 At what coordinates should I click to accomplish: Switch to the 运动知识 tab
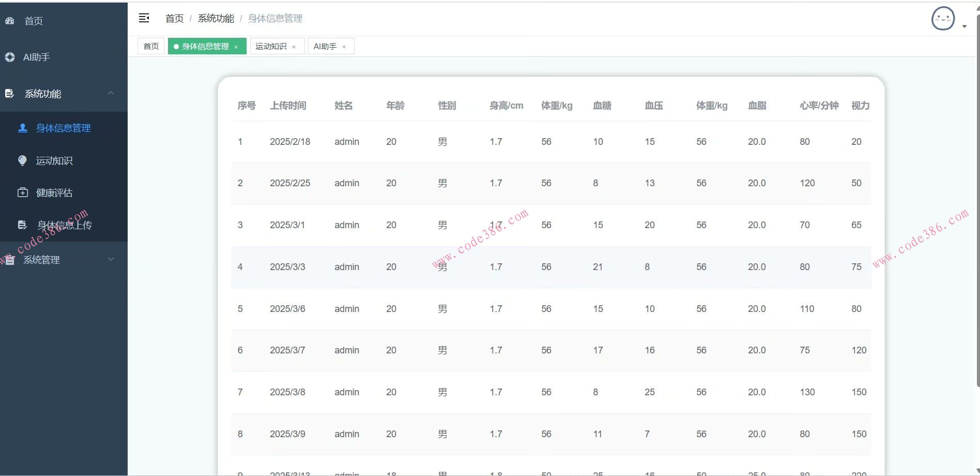coord(270,46)
